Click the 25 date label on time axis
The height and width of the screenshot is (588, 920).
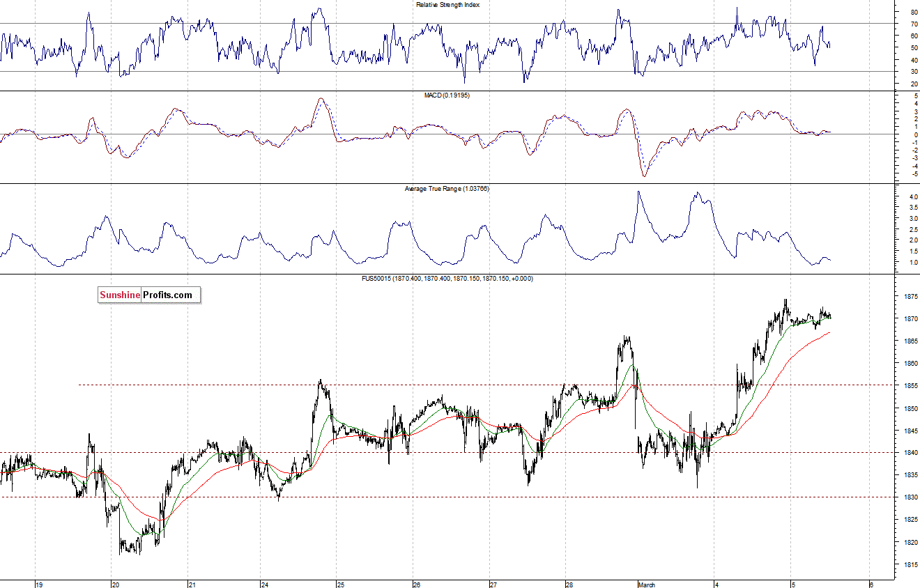point(341,585)
